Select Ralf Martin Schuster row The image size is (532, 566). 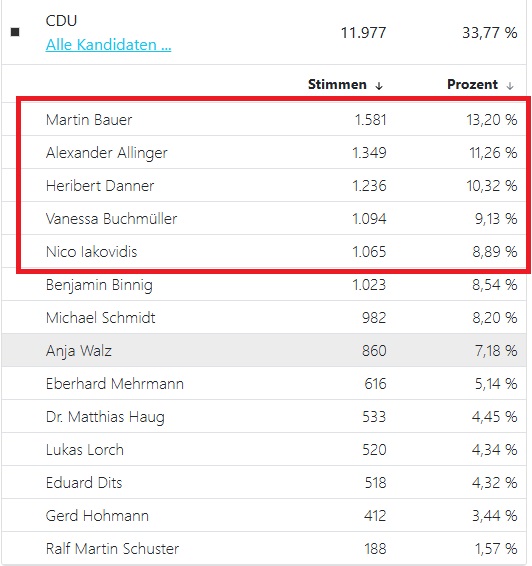tap(264, 548)
